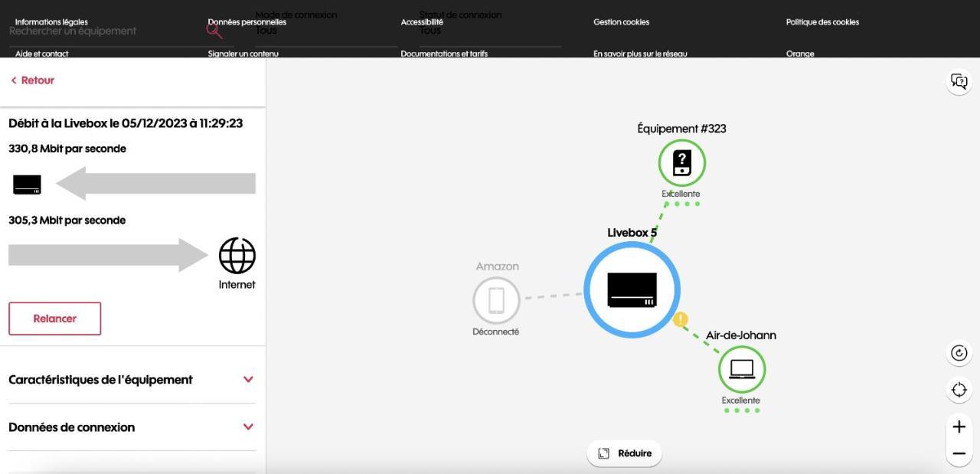980x474 pixels.
Task: Click the Relancer button
Action: pos(55,319)
